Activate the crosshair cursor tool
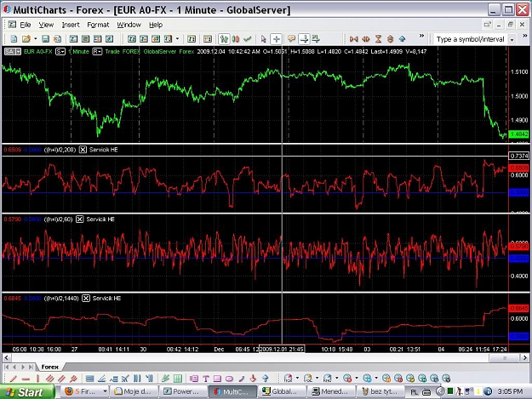 click(x=276, y=39)
